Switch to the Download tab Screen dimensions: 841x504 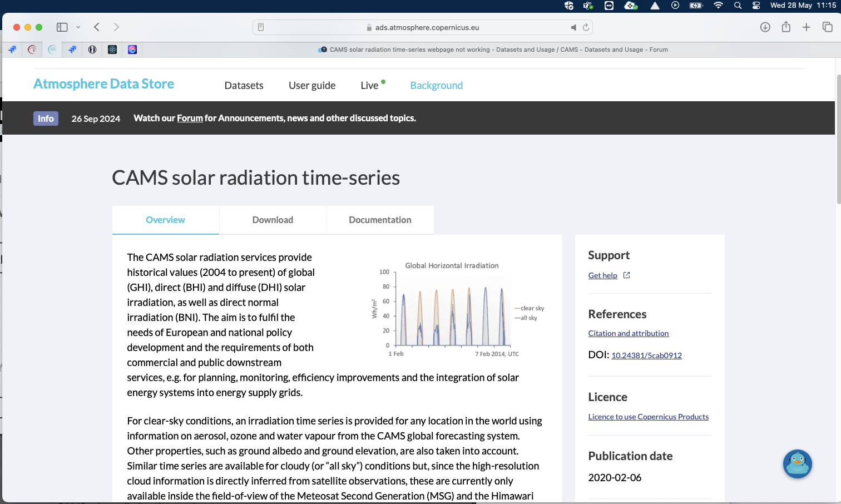click(x=273, y=220)
